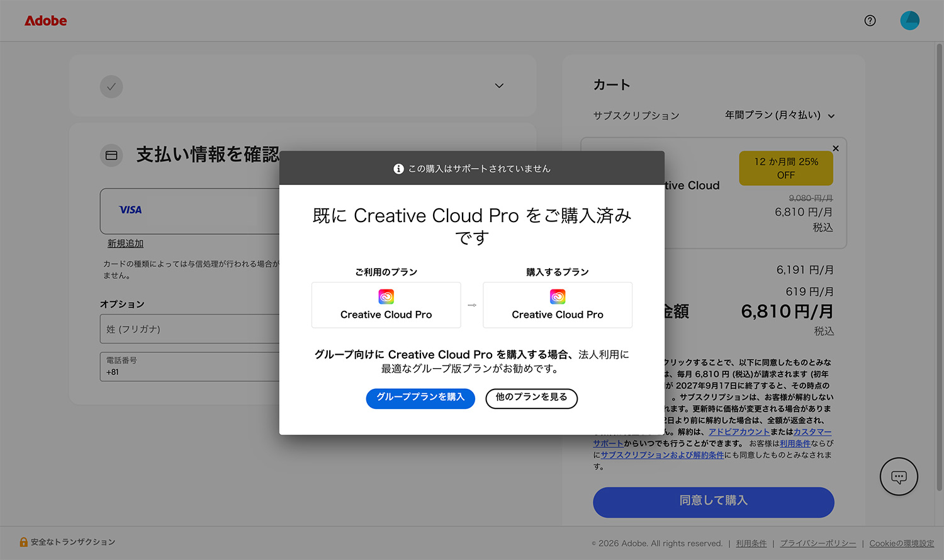The height and width of the screenshot is (560, 944).
Task: Click the 619 円/月 tax amount
Action: pos(810,292)
